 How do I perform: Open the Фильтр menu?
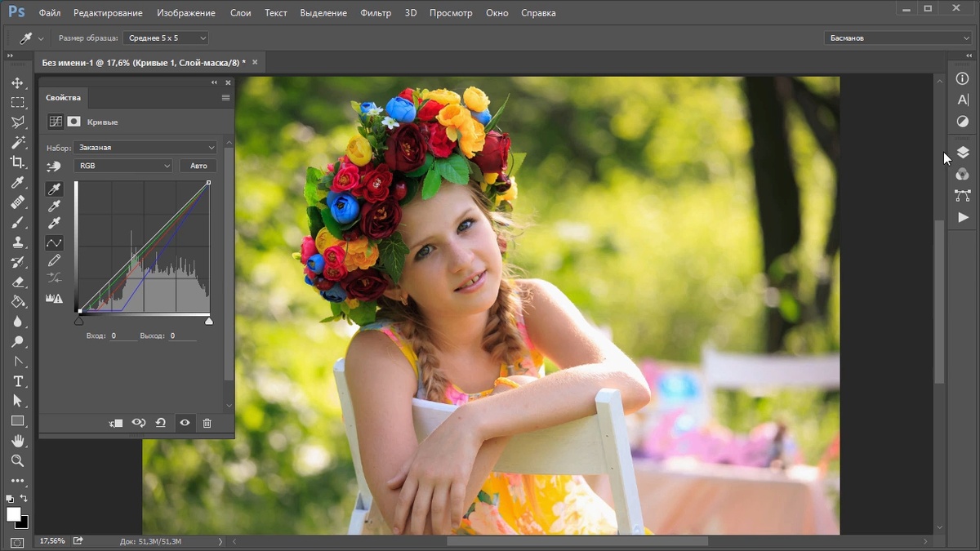(376, 13)
